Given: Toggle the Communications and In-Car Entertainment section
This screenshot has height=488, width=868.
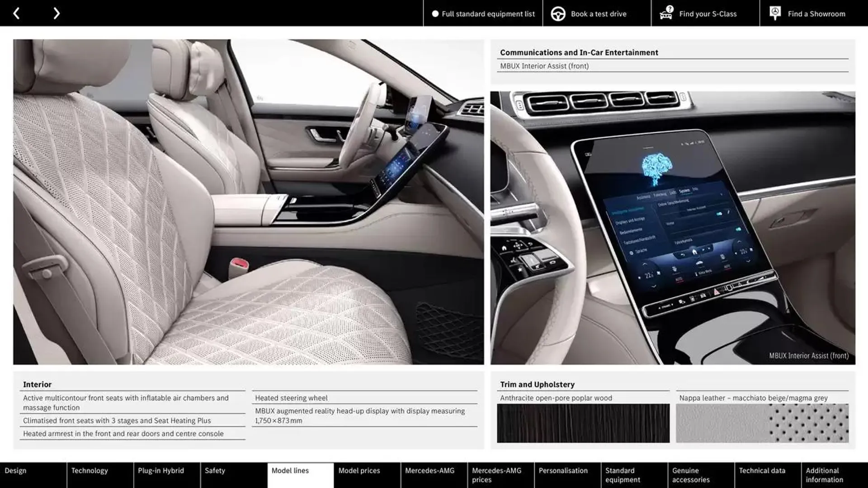Looking at the screenshot, I should (x=579, y=52).
